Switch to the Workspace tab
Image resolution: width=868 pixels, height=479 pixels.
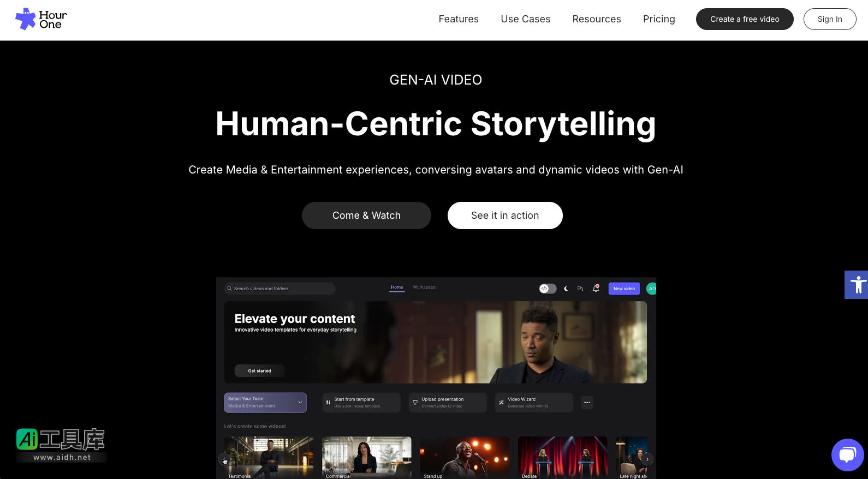[424, 287]
